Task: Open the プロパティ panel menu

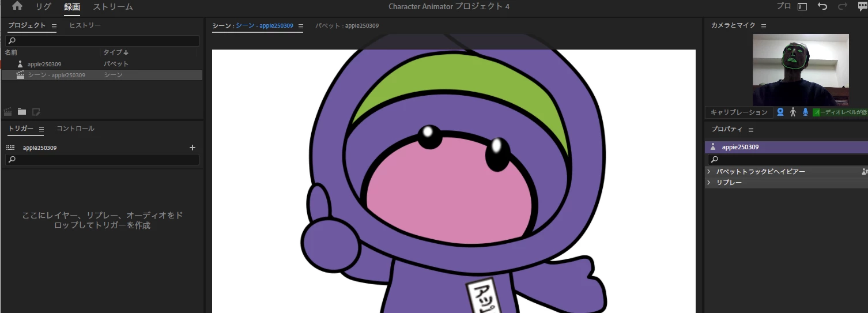Action: (750, 130)
